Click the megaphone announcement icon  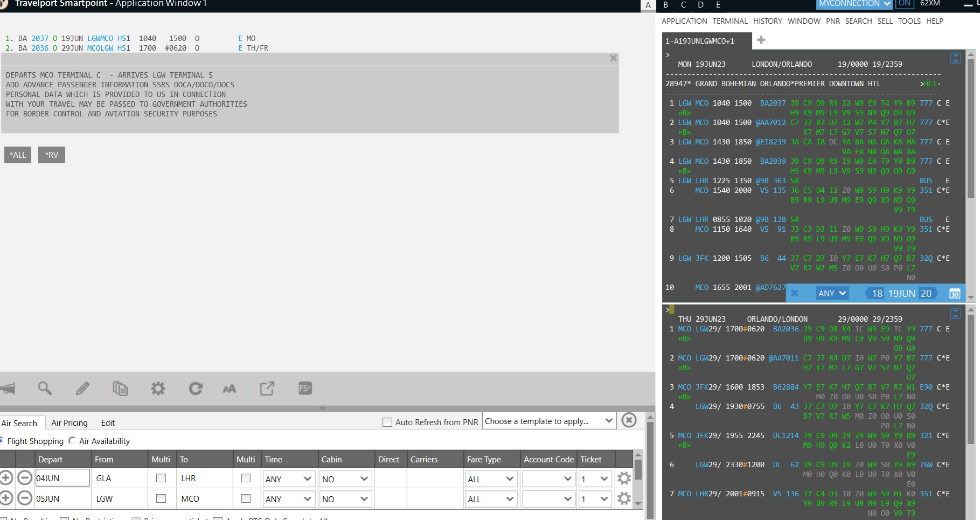coord(8,388)
